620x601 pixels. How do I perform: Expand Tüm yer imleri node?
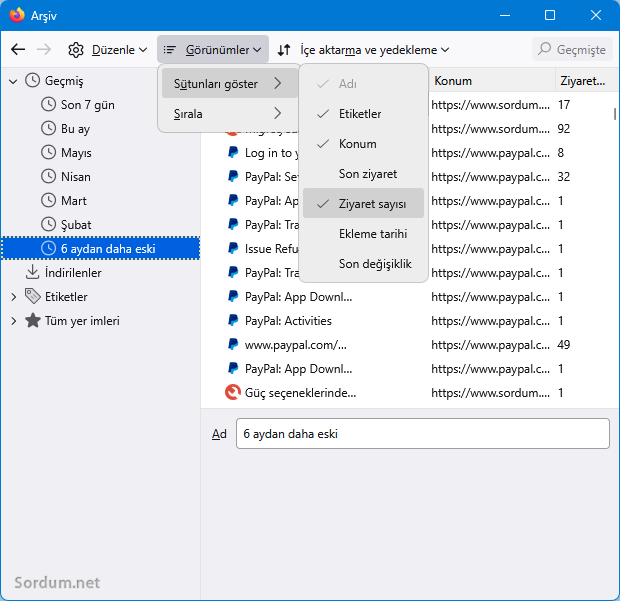pos(13,321)
